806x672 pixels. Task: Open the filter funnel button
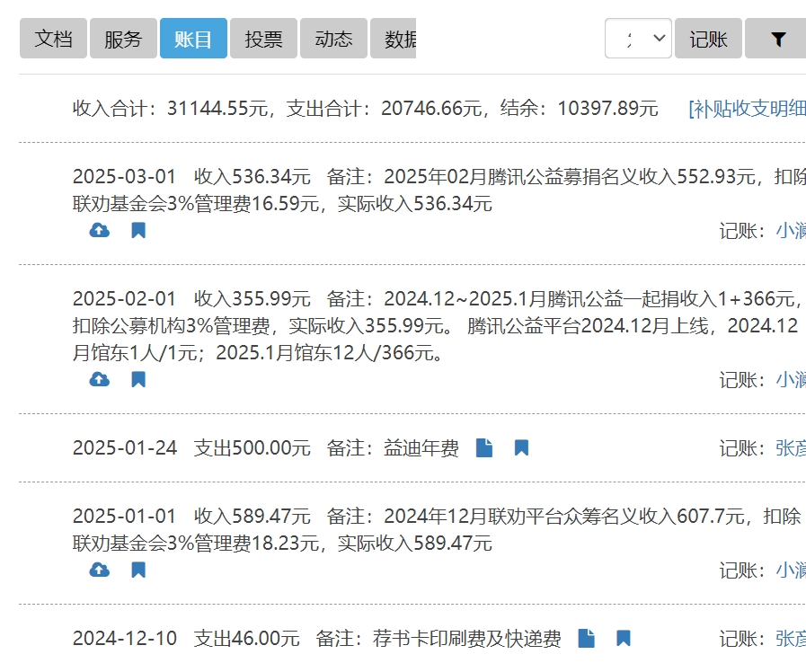[777, 39]
